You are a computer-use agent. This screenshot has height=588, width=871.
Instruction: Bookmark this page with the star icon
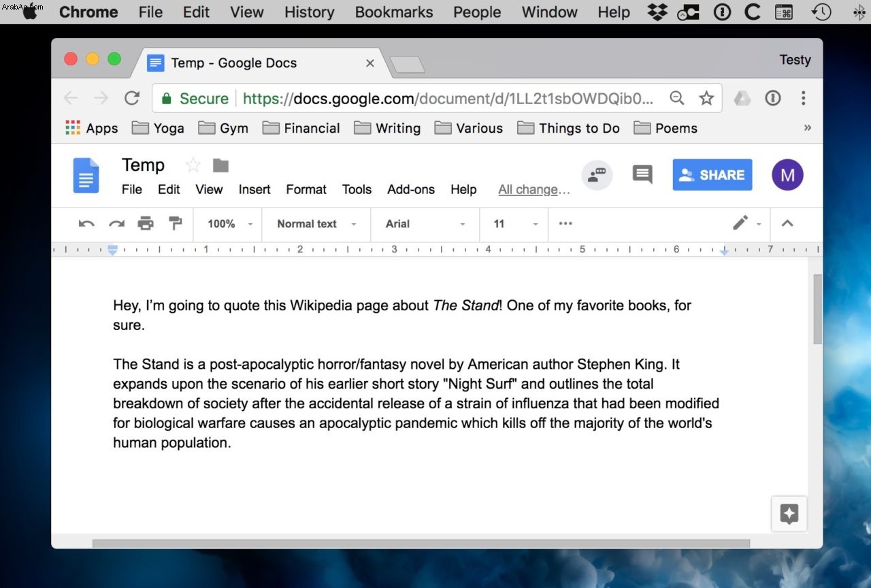(x=706, y=98)
